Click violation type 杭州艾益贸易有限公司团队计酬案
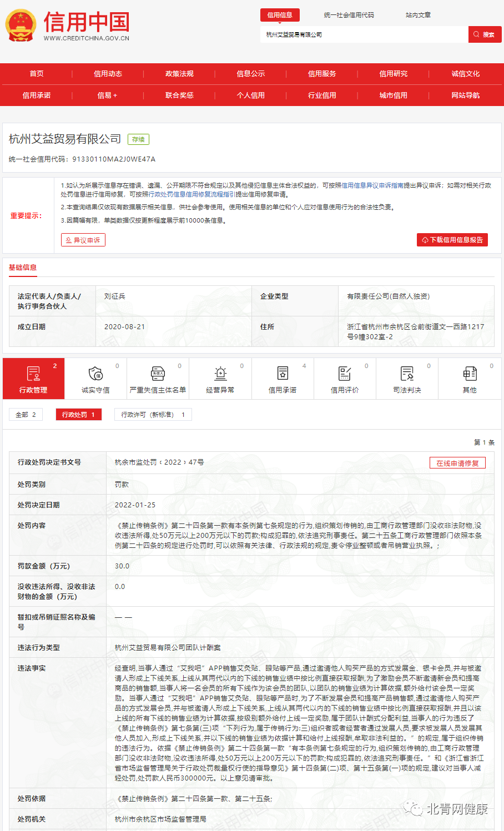The width and height of the screenshot is (504, 831). point(168,648)
